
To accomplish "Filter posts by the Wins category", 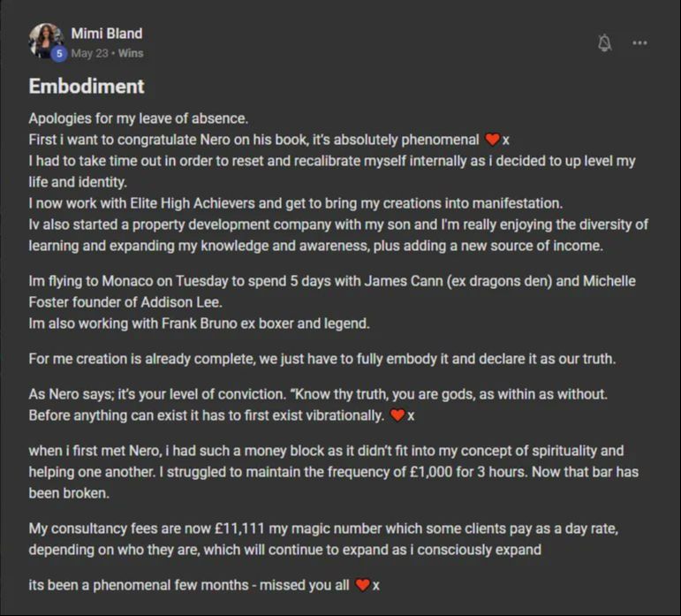I will tap(131, 53).
